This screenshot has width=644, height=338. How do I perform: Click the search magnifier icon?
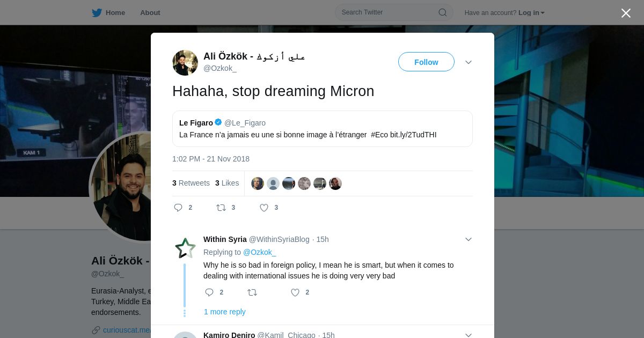[x=443, y=12]
